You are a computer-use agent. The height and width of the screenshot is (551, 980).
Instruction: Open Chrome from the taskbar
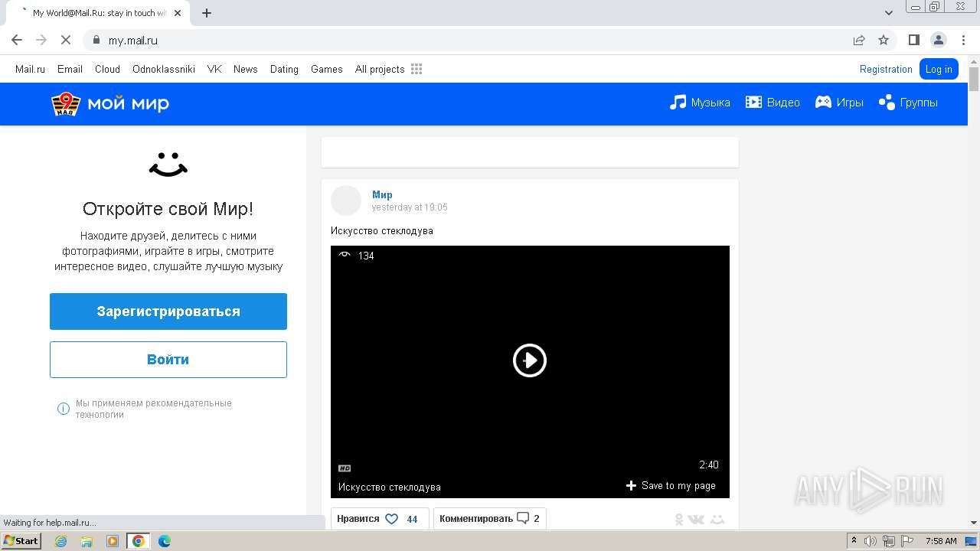(x=139, y=541)
